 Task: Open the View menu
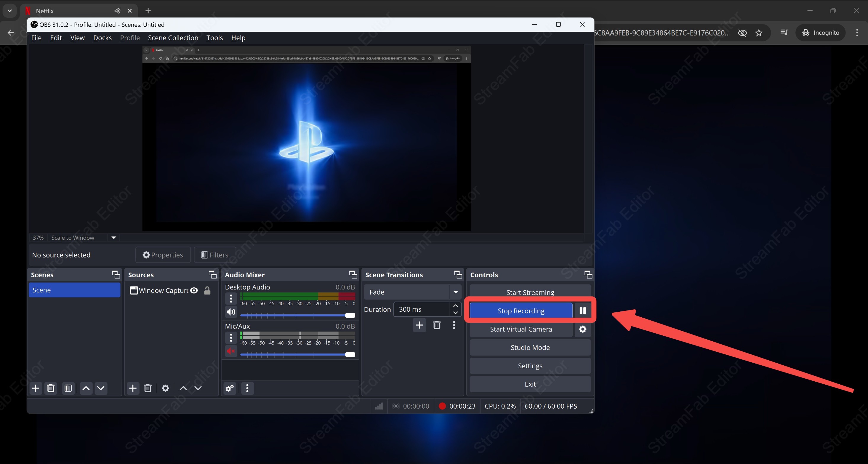[x=78, y=38]
